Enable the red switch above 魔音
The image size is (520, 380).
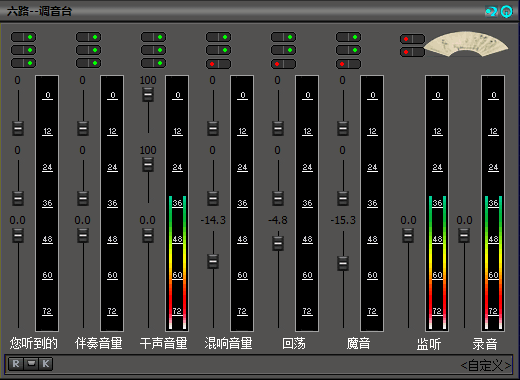point(348,64)
